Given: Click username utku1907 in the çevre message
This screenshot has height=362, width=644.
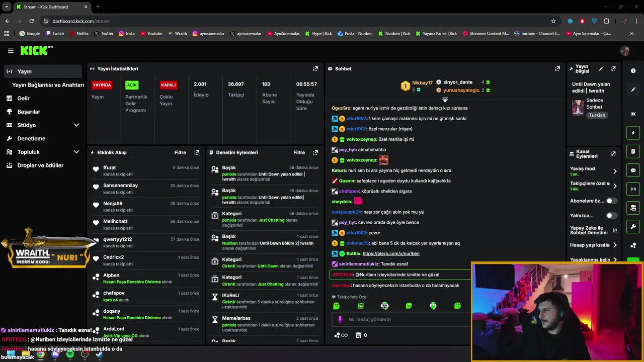Looking at the screenshot, I should pos(356,233).
